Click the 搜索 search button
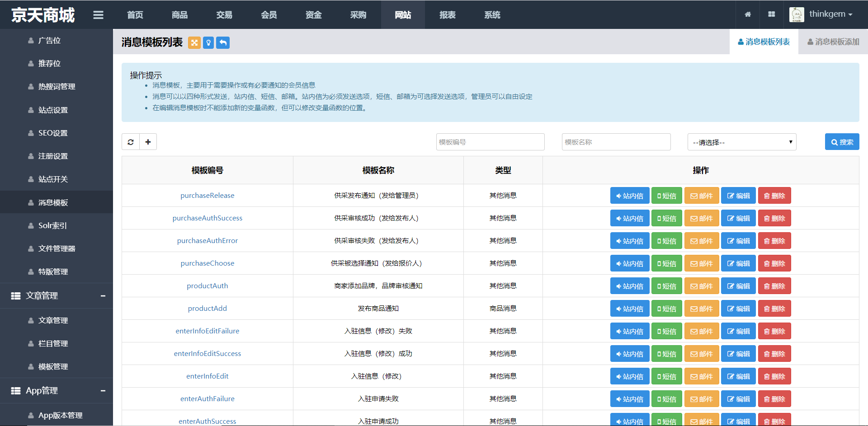This screenshot has width=868, height=426. click(842, 142)
